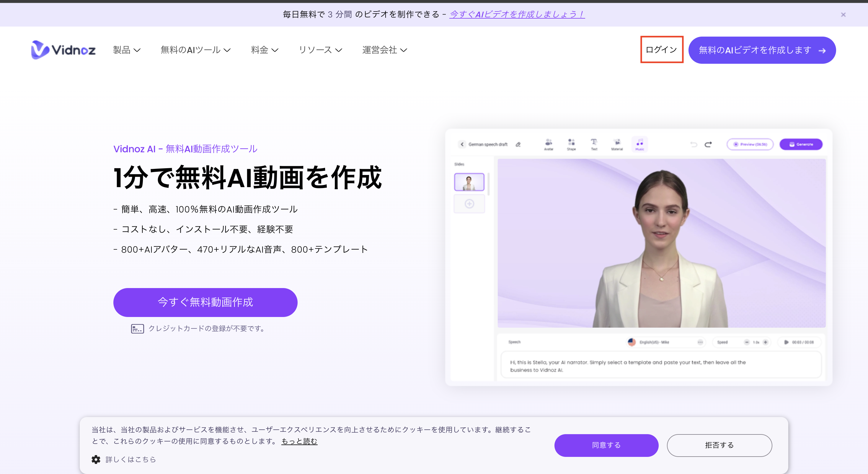Click 今すぐ無料動画作成 button
Image resolution: width=868 pixels, height=474 pixels.
[205, 302]
